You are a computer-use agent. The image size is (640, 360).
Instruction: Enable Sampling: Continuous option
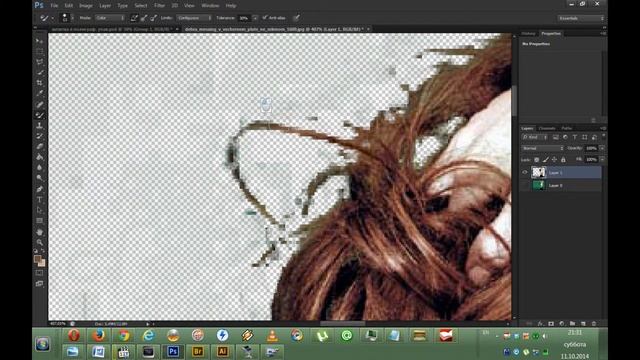134,18
